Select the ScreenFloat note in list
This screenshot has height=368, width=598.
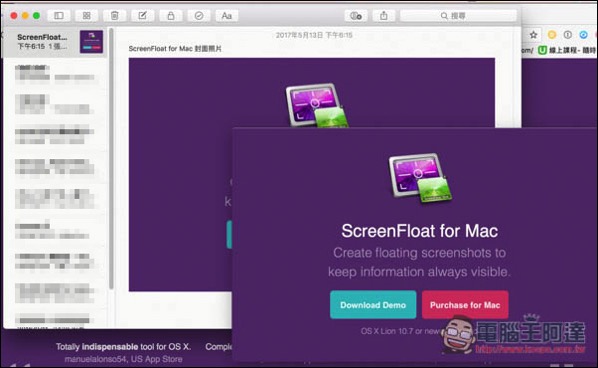(54, 42)
